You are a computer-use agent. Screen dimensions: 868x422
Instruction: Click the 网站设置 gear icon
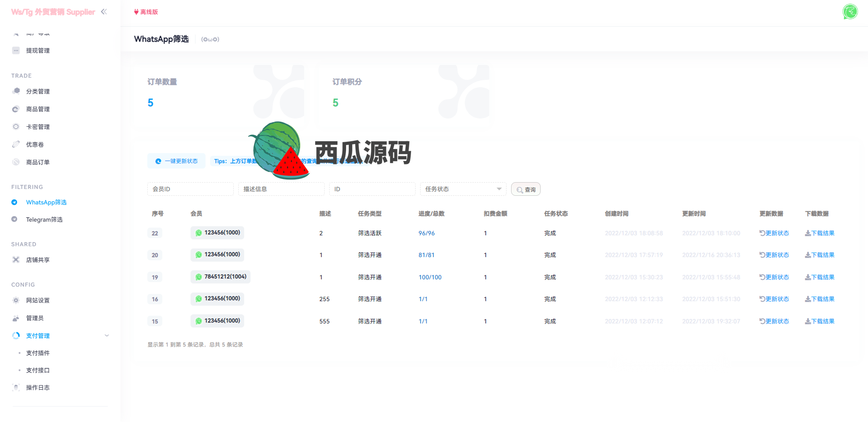pos(16,300)
